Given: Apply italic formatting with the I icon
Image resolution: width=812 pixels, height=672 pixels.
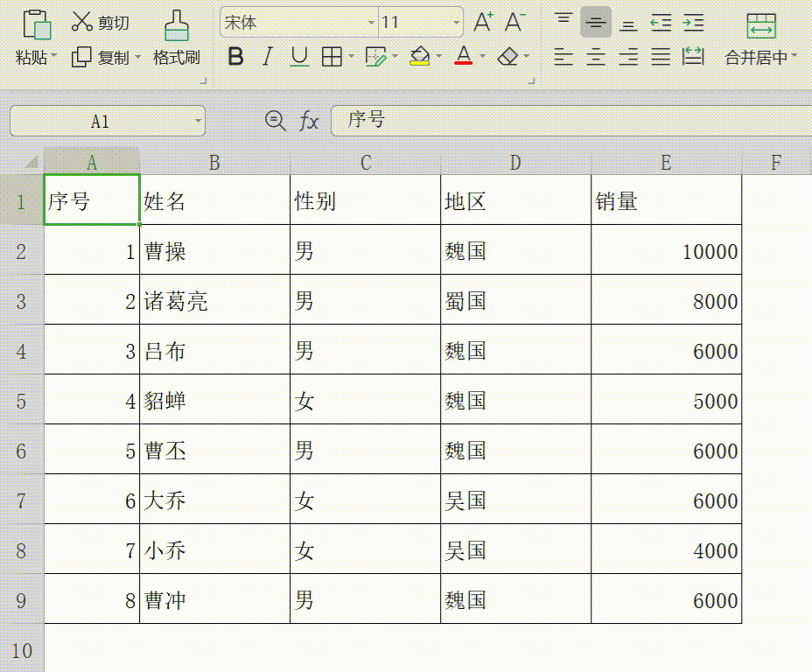Looking at the screenshot, I should click(x=267, y=55).
